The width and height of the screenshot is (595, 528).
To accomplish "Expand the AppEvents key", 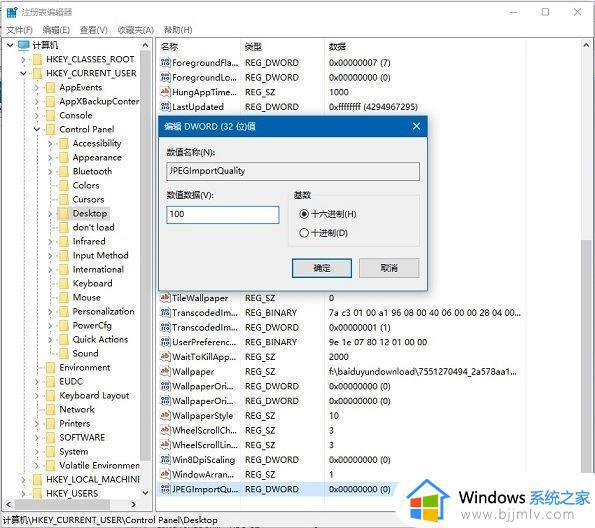I will (x=37, y=88).
